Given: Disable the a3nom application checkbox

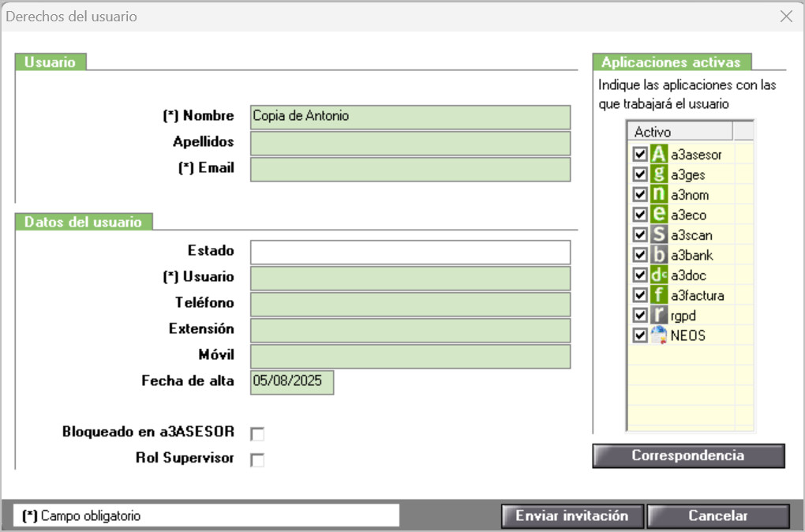Looking at the screenshot, I should pos(640,194).
